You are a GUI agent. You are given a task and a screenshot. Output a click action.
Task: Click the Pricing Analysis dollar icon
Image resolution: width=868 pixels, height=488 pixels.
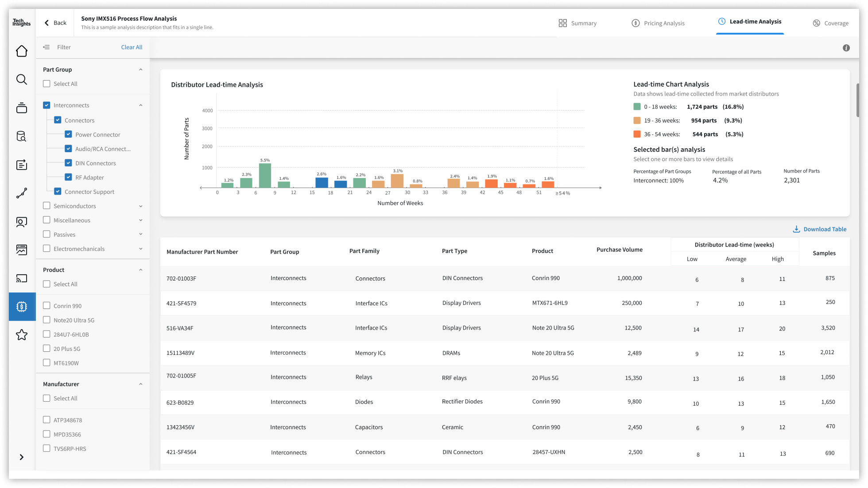pos(635,23)
